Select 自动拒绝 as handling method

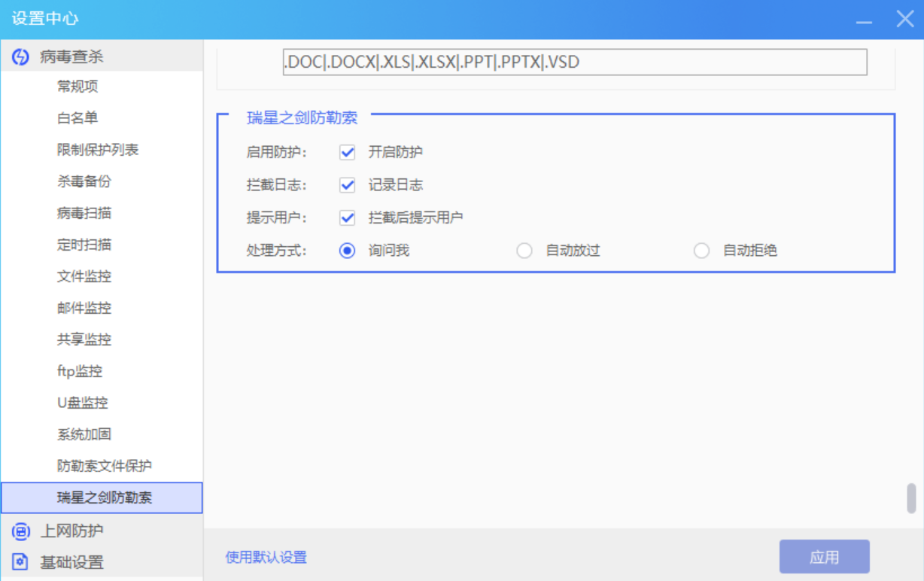(x=701, y=251)
